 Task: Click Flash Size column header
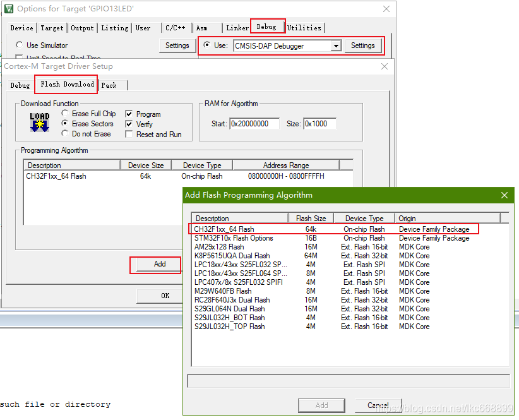click(x=311, y=219)
